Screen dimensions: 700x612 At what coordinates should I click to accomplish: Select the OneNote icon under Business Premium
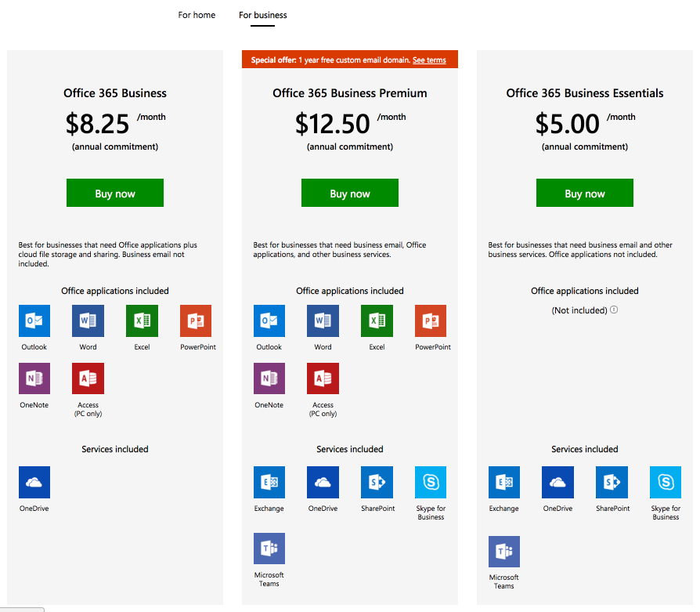269,378
